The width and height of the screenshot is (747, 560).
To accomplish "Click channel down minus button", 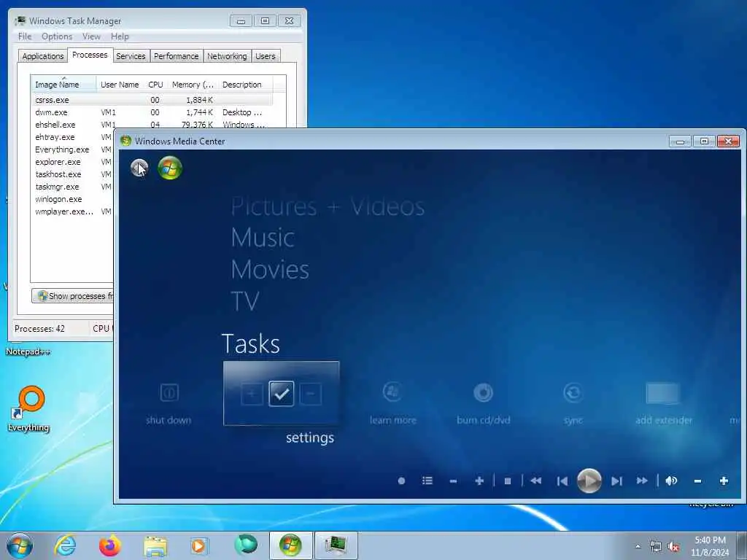I will (x=453, y=481).
